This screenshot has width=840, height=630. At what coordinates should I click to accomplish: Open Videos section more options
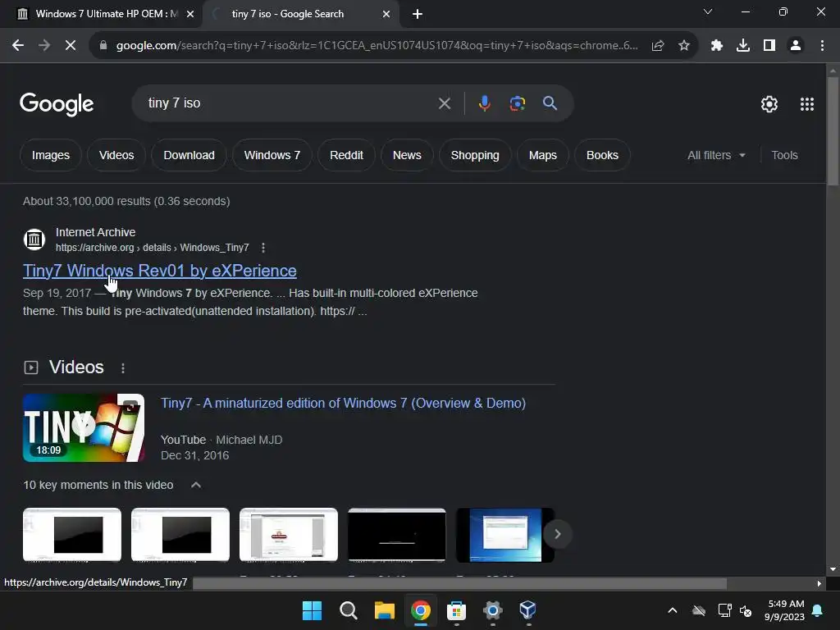[x=123, y=368]
